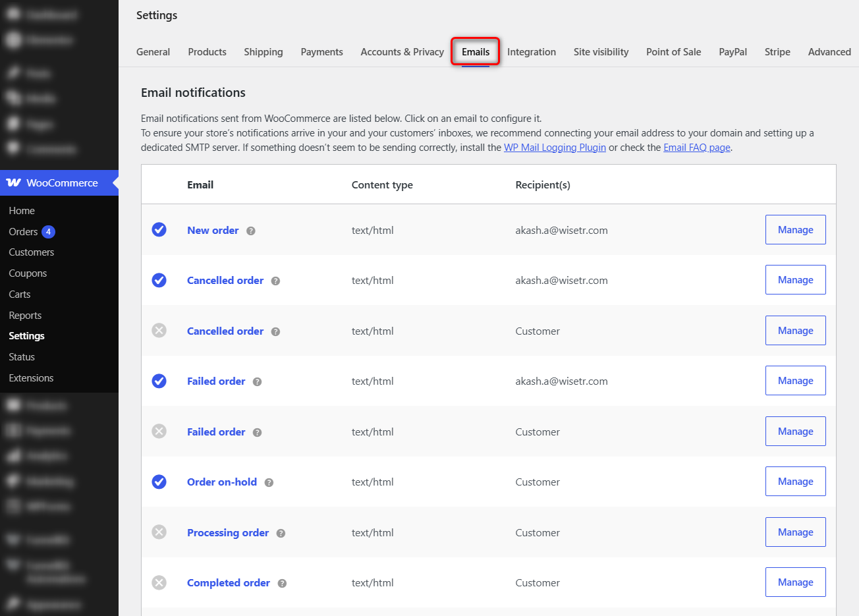Go to the Payments tab

(x=321, y=52)
